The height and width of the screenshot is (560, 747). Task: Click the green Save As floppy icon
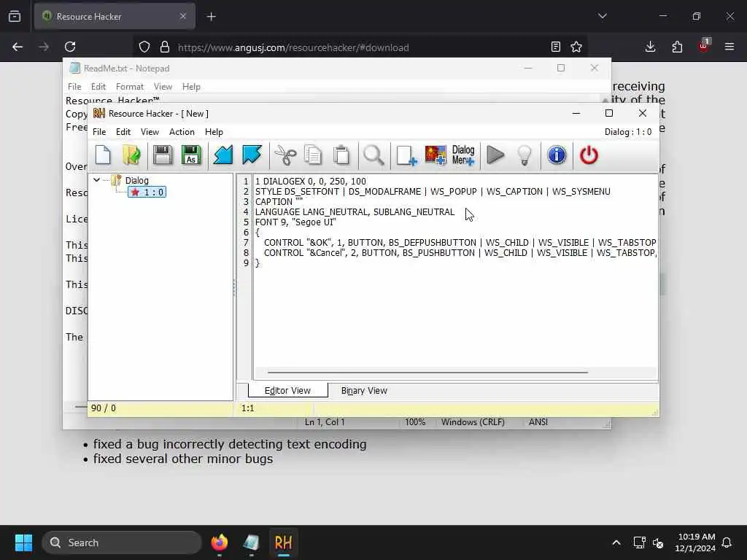192,155
